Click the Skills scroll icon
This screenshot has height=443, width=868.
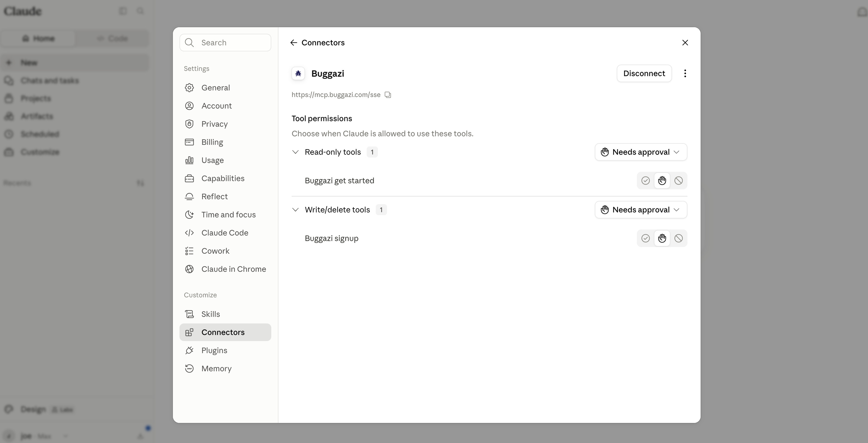(189, 314)
